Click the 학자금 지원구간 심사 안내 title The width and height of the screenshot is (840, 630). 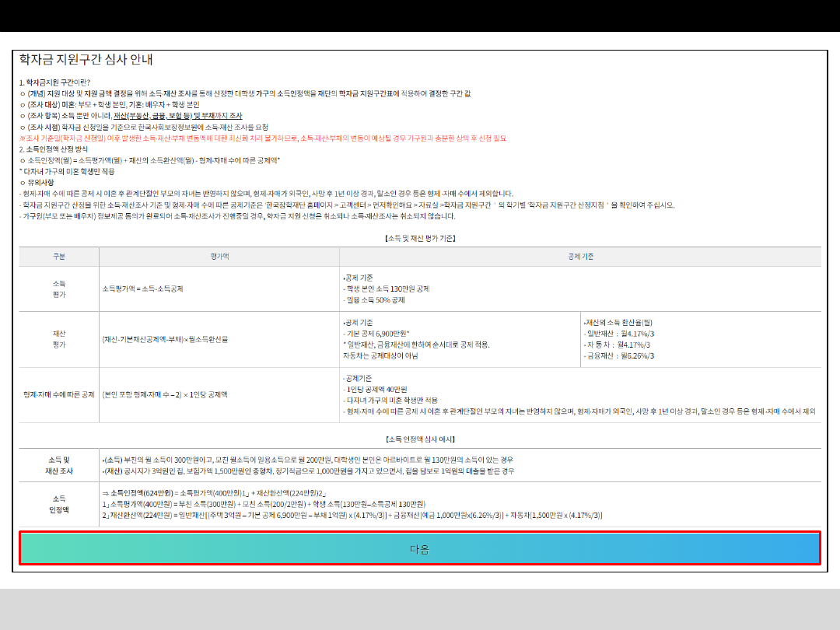click(86, 60)
